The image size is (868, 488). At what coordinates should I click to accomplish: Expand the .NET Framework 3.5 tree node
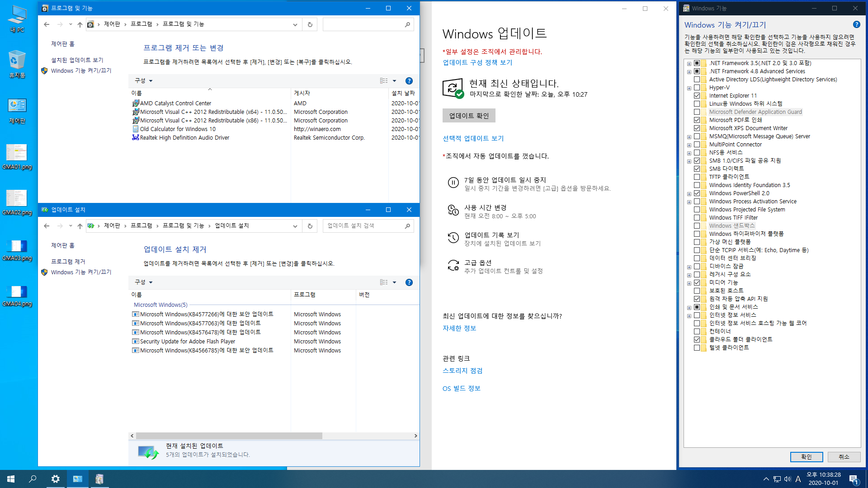(x=689, y=64)
